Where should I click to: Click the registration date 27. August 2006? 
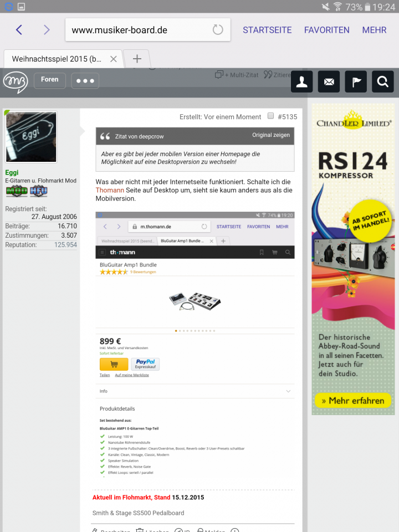click(54, 217)
